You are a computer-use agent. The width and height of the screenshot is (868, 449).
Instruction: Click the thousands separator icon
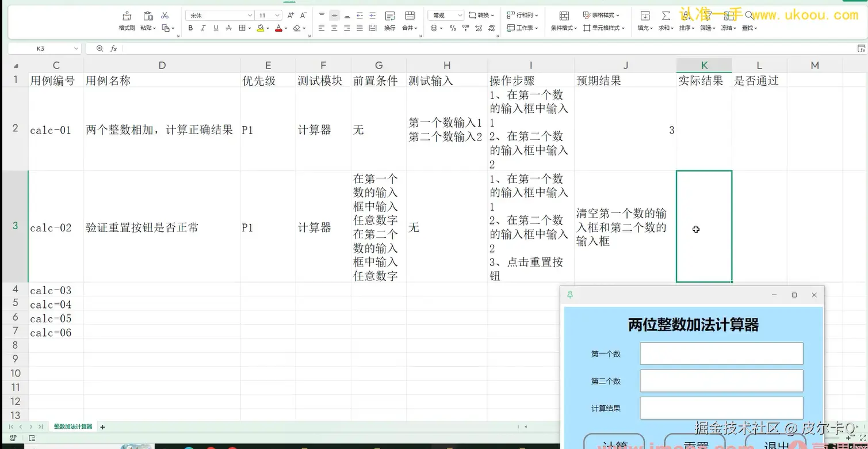pos(465,28)
